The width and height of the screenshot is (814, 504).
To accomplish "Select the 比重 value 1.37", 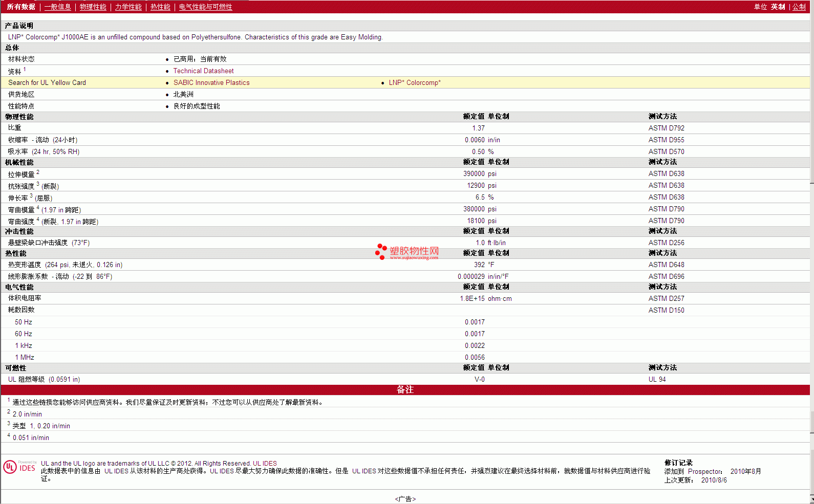I will coord(478,128).
